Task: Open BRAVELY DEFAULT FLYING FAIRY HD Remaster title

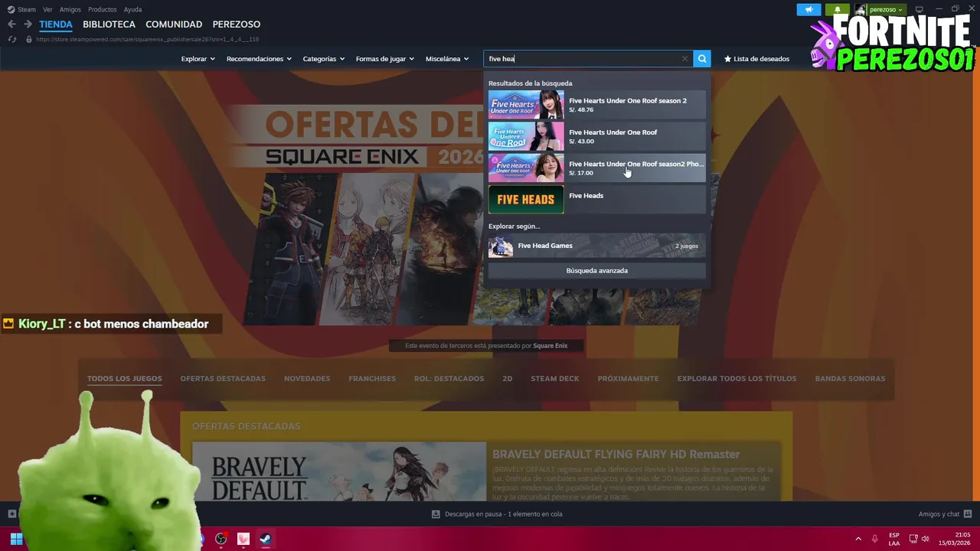Action: (x=616, y=455)
